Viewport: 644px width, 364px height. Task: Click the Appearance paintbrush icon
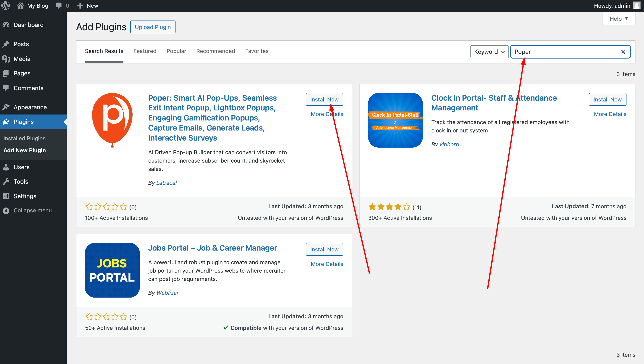click(6, 107)
